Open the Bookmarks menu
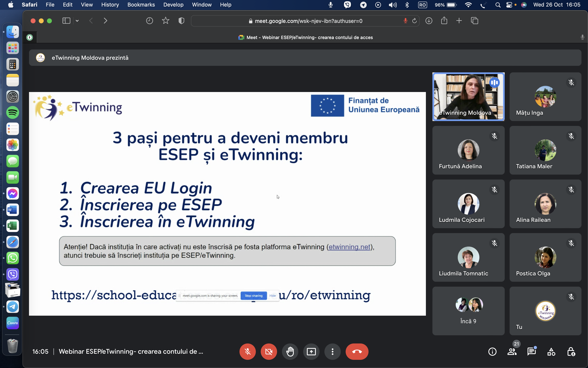The image size is (588, 368). point(141,5)
